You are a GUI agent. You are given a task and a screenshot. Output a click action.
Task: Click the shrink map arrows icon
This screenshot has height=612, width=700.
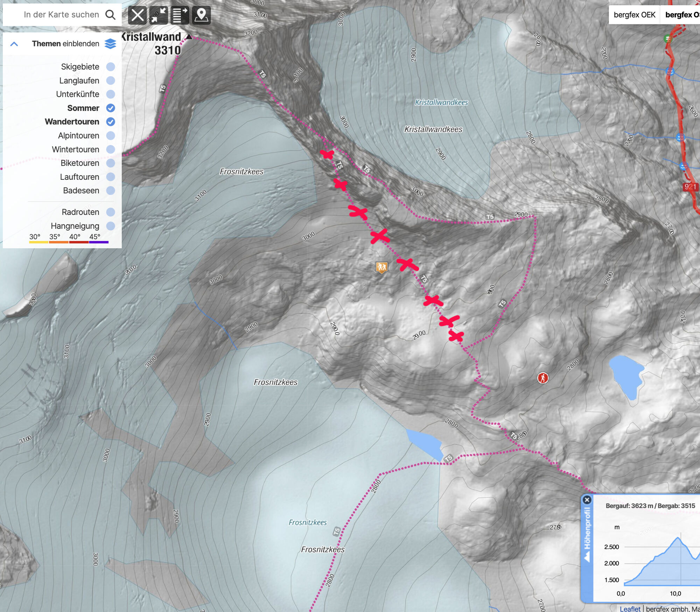[x=159, y=15]
